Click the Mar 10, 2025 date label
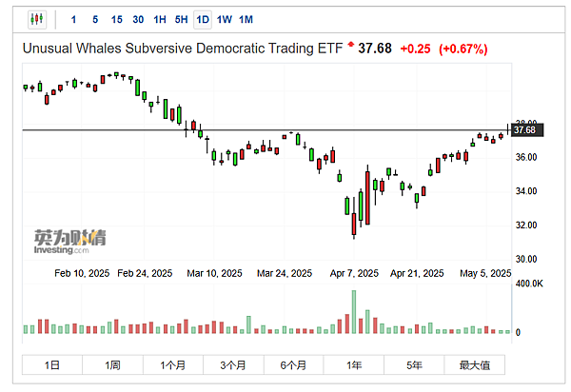The height and width of the screenshot is (392, 571). [214, 273]
